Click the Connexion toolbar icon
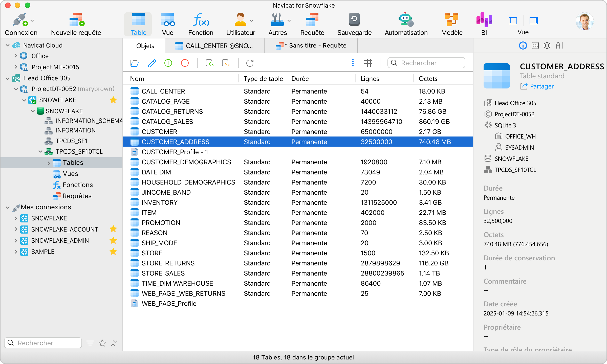 pos(20,20)
